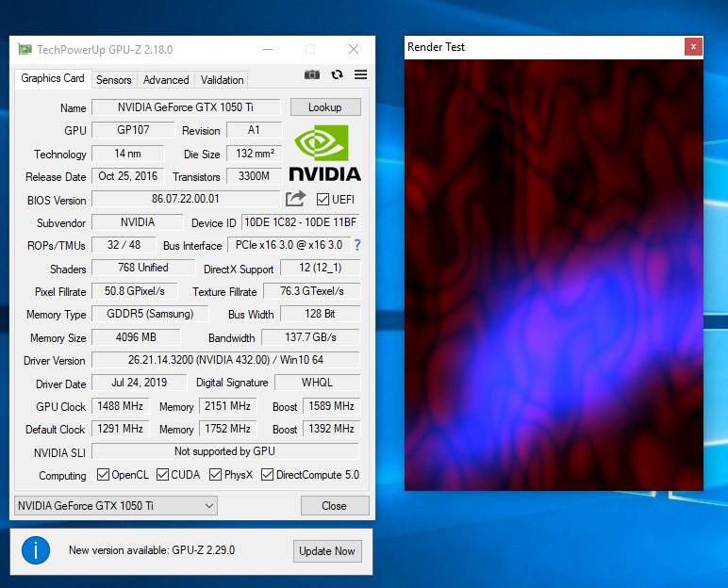Toggle the PhysX checkbox

(215, 474)
